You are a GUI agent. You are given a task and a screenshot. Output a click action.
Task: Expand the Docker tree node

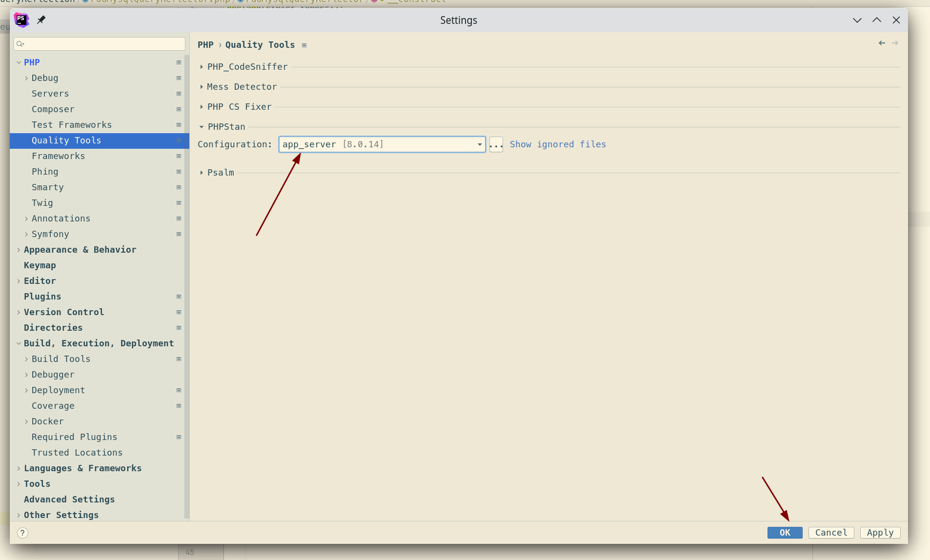26,421
